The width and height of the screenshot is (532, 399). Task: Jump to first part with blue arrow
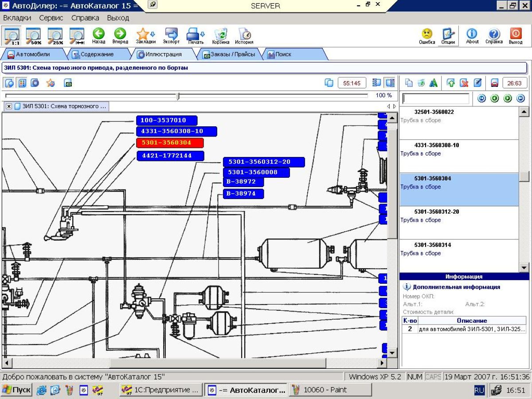click(x=481, y=98)
